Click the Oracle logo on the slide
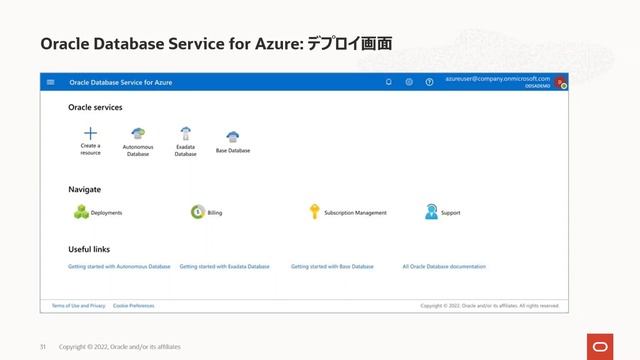Viewport: 640px width, 360px height. point(600,347)
